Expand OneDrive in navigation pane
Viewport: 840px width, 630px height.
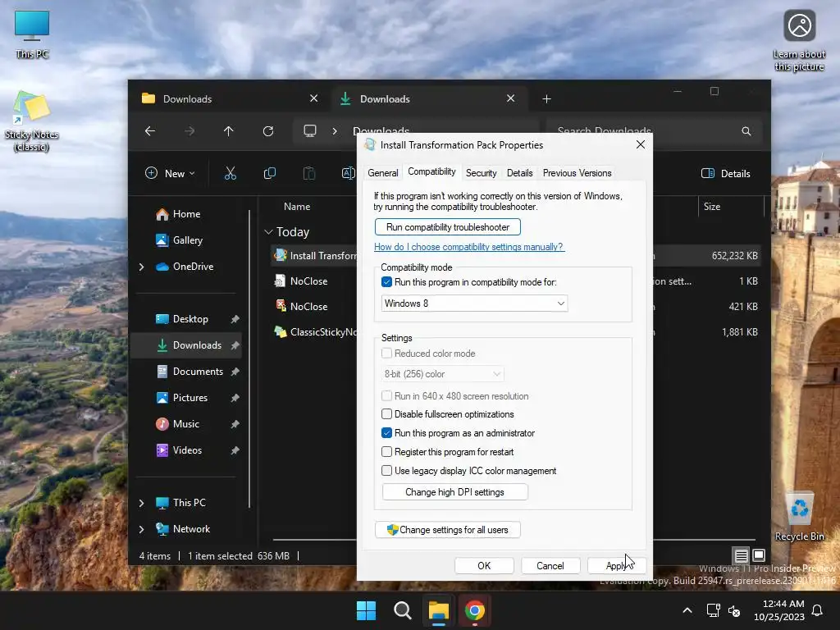[x=141, y=267]
